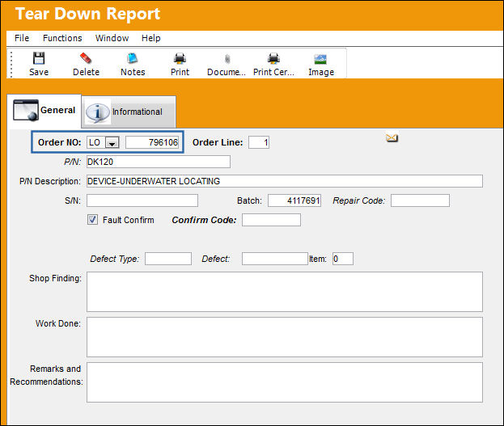The height and width of the screenshot is (426, 504).
Task: Click the order number field 796106
Action: [x=152, y=142]
